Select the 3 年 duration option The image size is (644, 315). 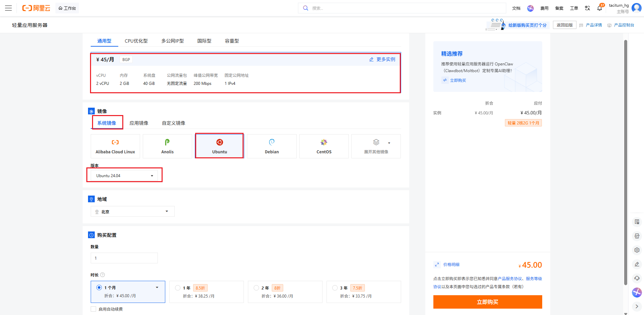tap(335, 288)
